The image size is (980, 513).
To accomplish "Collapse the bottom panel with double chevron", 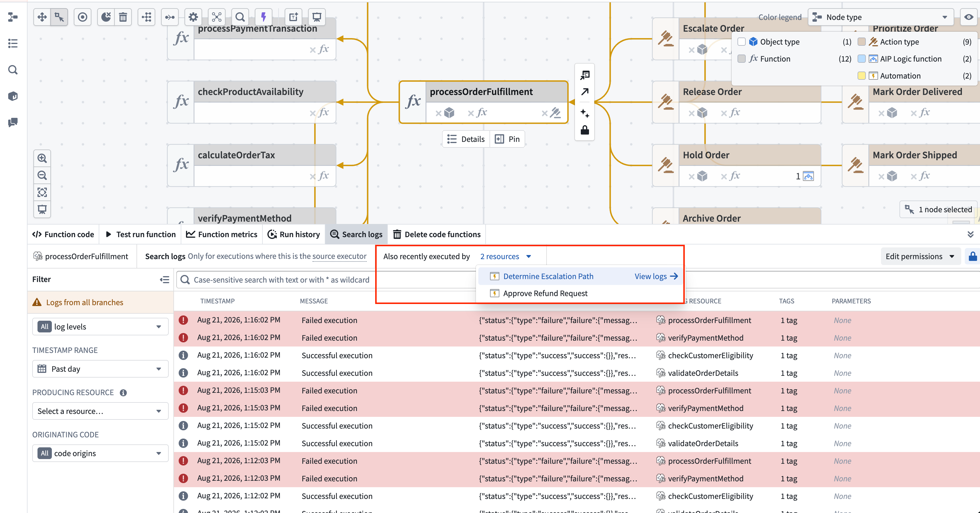I will 971,234.
